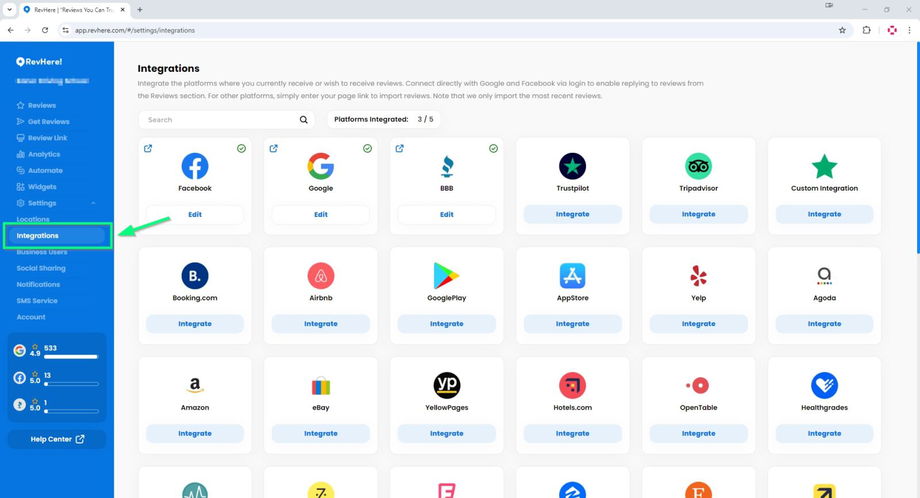
Task: Click Google's green integrated checkmark
Action: pos(367,148)
